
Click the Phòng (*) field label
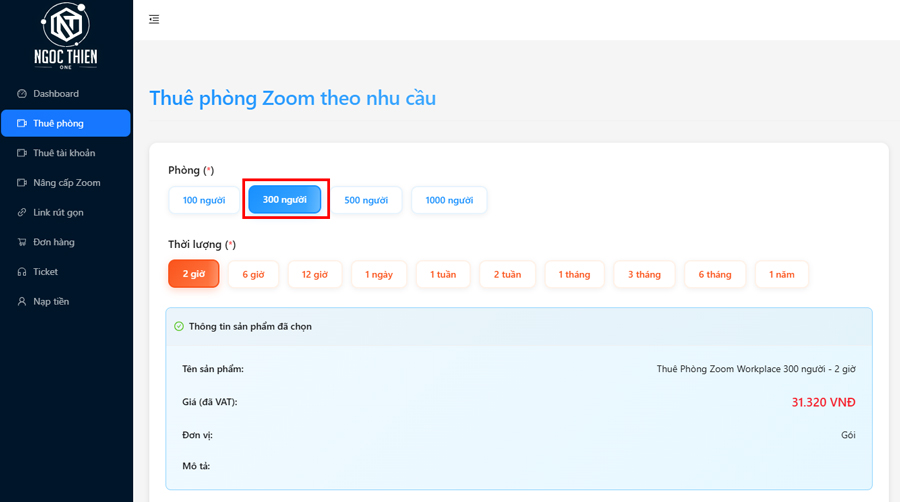click(191, 170)
